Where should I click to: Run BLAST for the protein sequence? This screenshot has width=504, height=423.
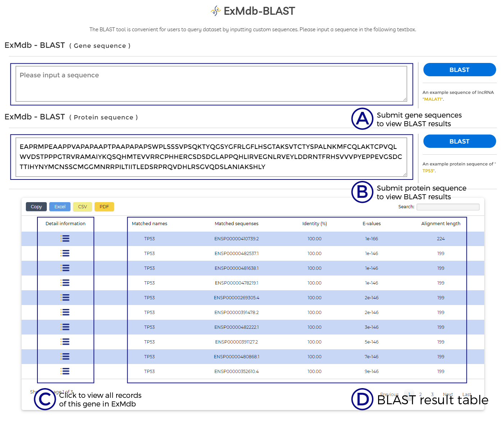tap(459, 141)
